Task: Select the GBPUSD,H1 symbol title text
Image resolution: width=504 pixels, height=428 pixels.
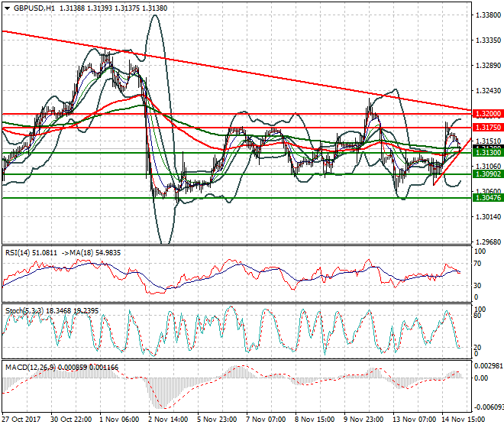Action: click(x=34, y=8)
